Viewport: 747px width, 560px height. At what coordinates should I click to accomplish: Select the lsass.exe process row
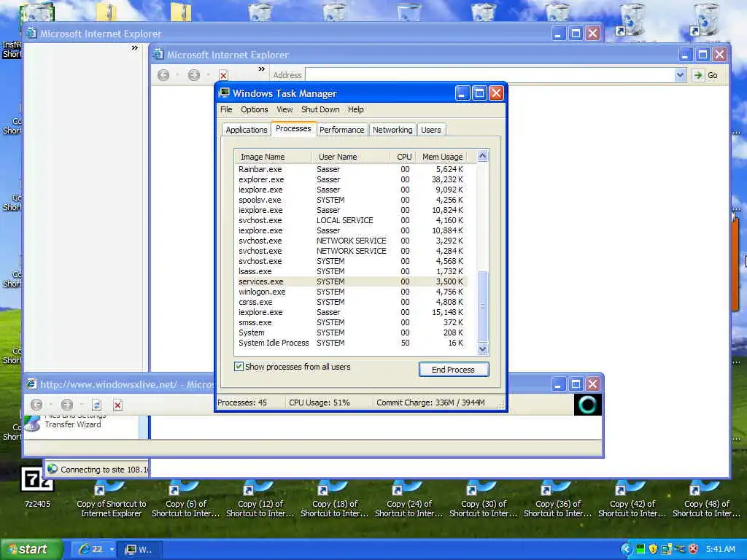[351, 271]
